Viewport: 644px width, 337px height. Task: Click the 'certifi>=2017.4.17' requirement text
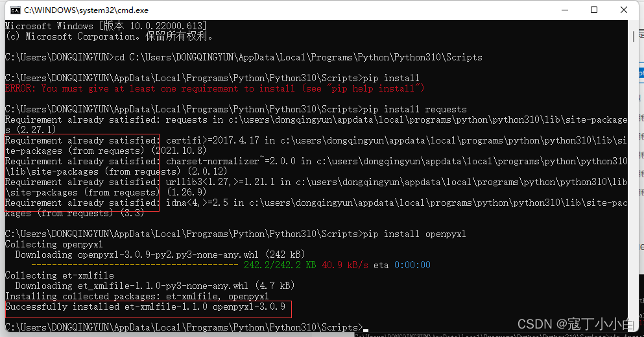[212, 140]
